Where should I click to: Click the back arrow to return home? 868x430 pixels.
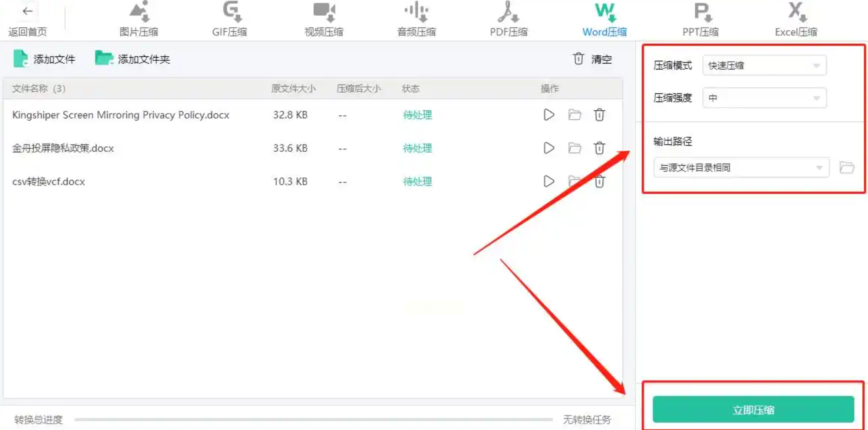(27, 11)
